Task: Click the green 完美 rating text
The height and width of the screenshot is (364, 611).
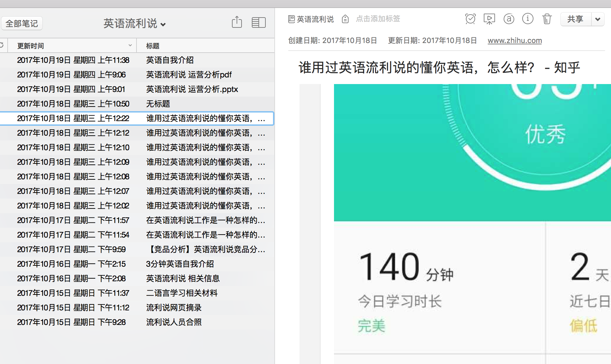Action: pyautogui.click(x=371, y=326)
